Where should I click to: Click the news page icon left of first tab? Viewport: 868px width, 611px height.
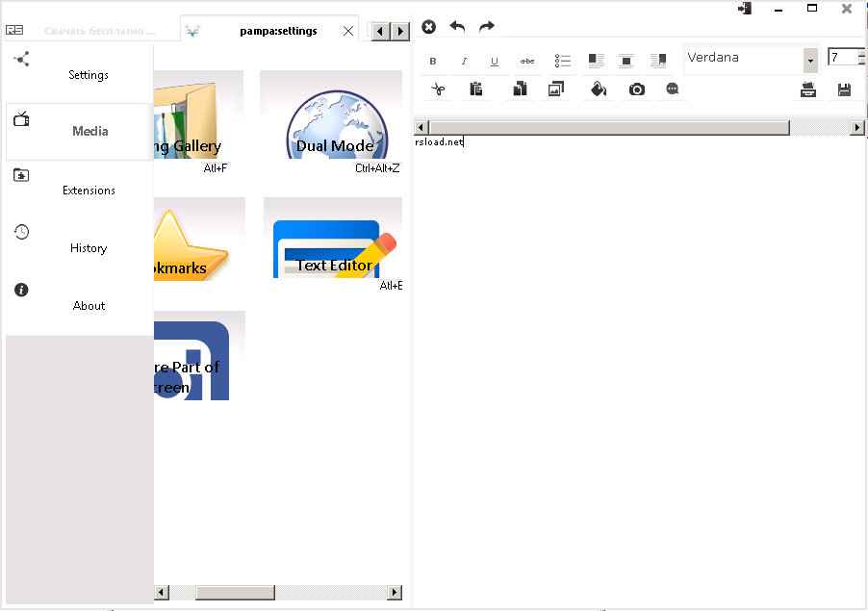[x=14, y=30]
